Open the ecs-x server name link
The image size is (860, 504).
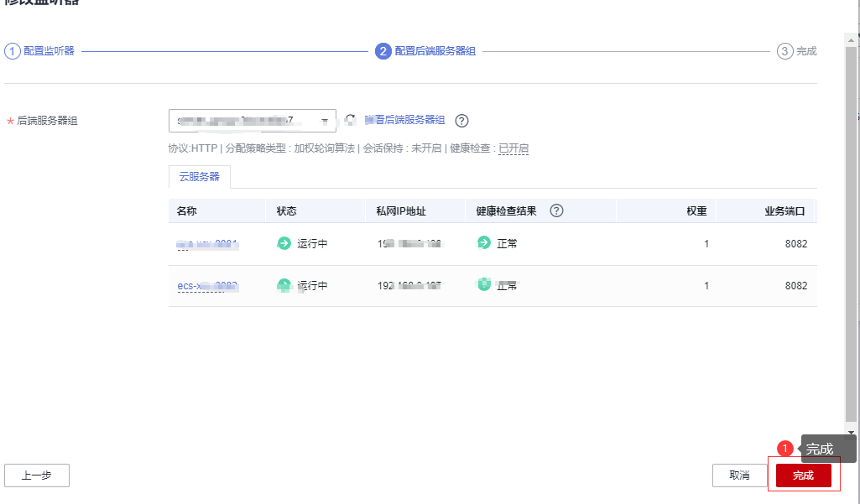[x=207, y=286]
